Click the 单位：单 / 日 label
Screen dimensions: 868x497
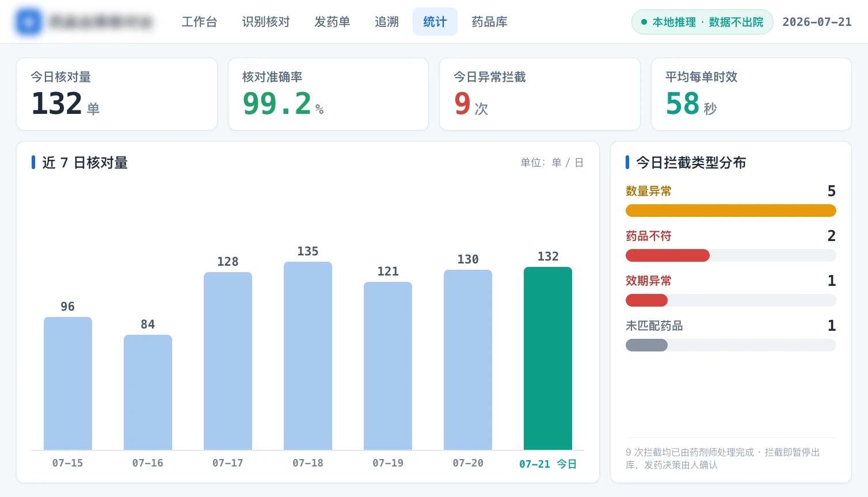pyautogui.click(x=552, y=163)
